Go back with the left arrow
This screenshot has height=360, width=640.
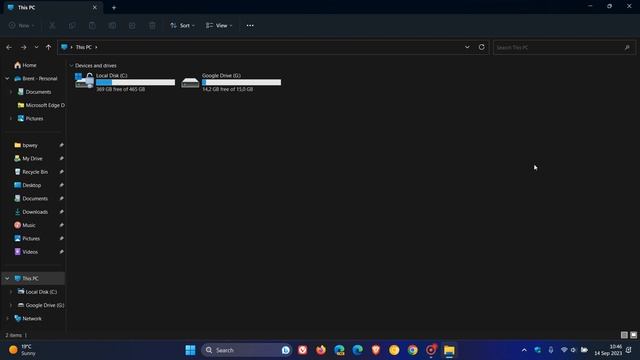(x=9, y=47)
